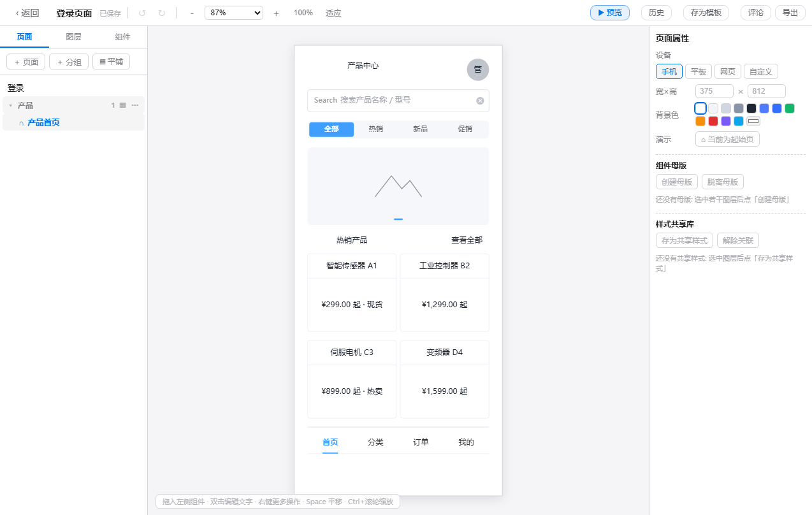Switch to the 页面 tab

coord(24,37)
